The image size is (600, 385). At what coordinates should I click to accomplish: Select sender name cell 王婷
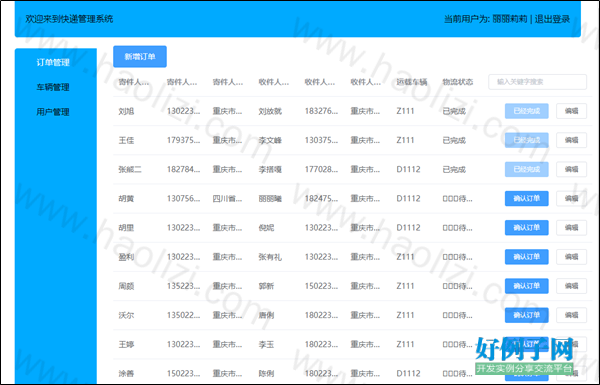tap(126, 344)
